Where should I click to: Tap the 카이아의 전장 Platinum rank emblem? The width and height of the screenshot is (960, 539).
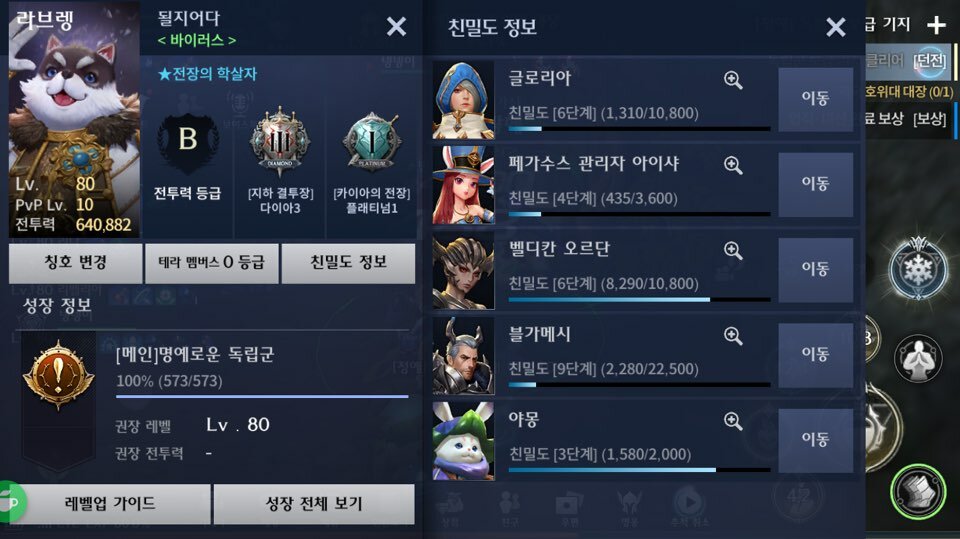pos(372,142)
